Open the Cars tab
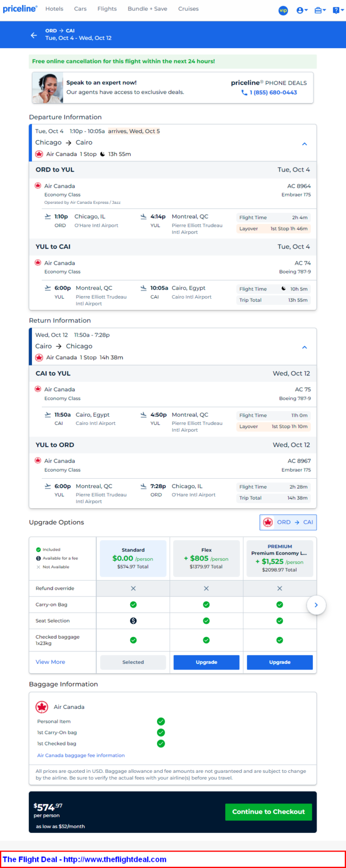The width and height of the screenshot is (346, 868). pyautogui.click(x=80, y=9)
